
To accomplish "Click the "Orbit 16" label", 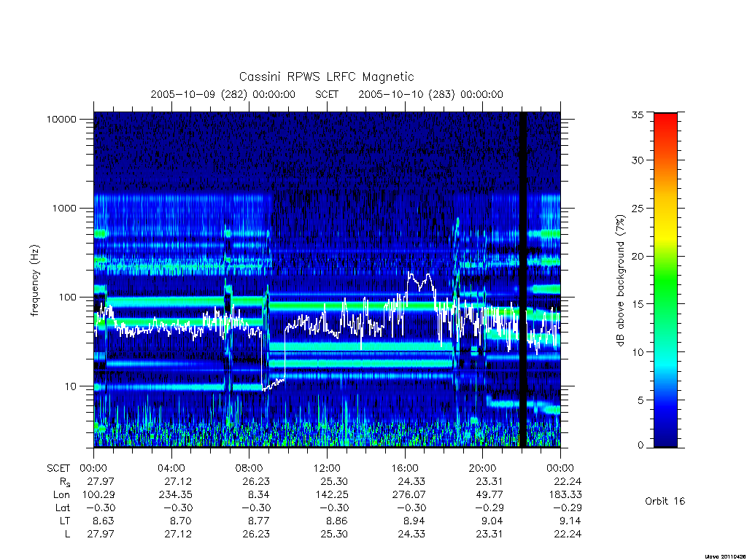I will point(665,502).
